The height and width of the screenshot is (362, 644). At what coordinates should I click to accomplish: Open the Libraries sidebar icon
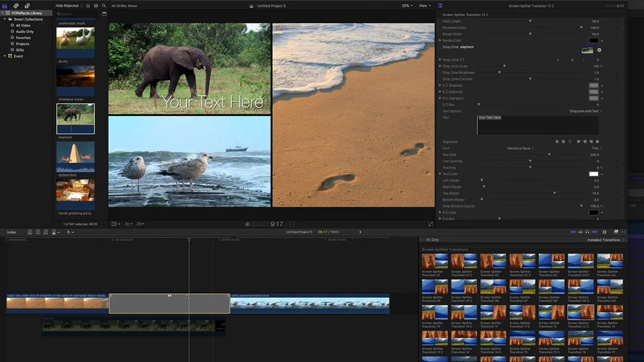click(x=5, y=5)
